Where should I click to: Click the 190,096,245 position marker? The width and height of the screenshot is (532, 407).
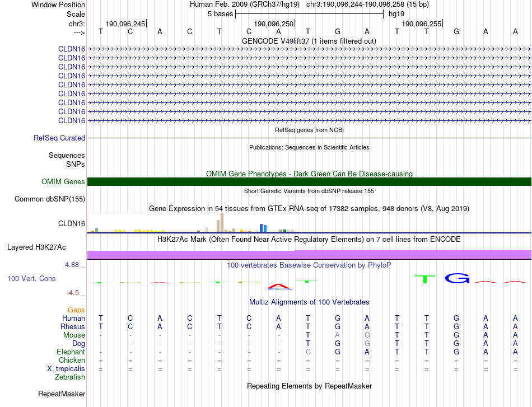tap(125, 24)
